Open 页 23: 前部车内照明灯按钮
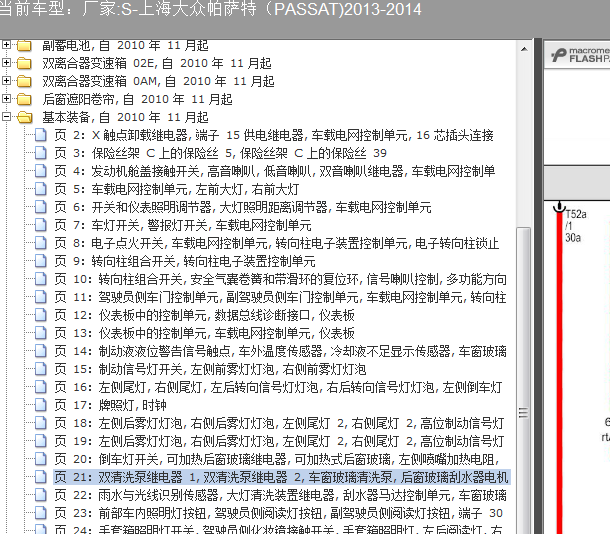 pos(279,513)
